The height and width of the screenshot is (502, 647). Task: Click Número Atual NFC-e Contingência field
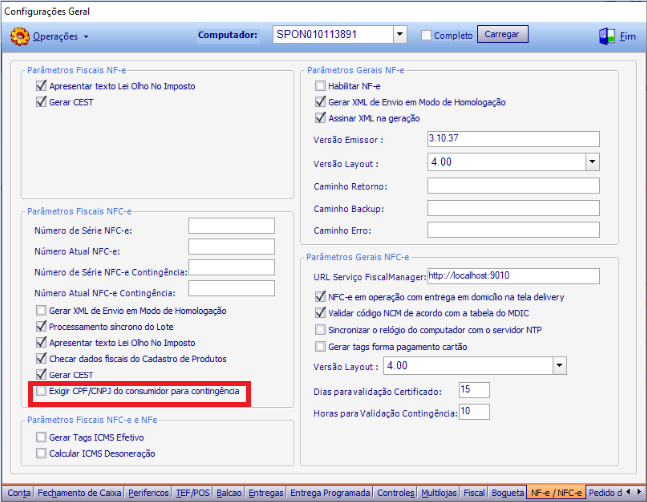click(x=231, y=288)
